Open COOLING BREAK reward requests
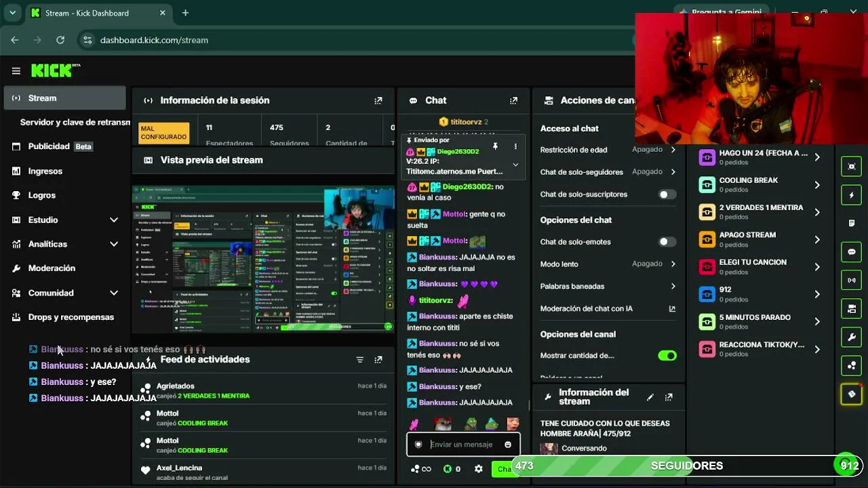 tap(760, 184)
